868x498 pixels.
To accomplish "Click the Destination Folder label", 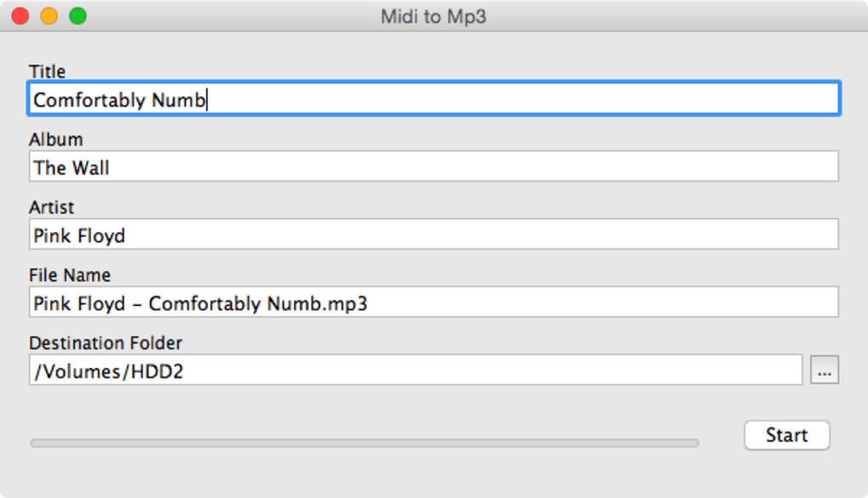I will [106, 343].
